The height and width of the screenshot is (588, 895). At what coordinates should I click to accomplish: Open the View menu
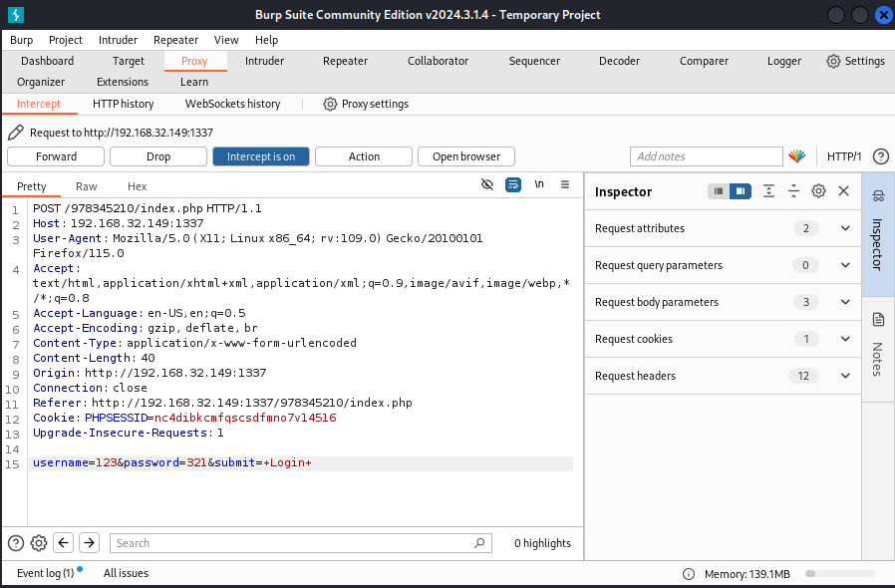(226, 40)
